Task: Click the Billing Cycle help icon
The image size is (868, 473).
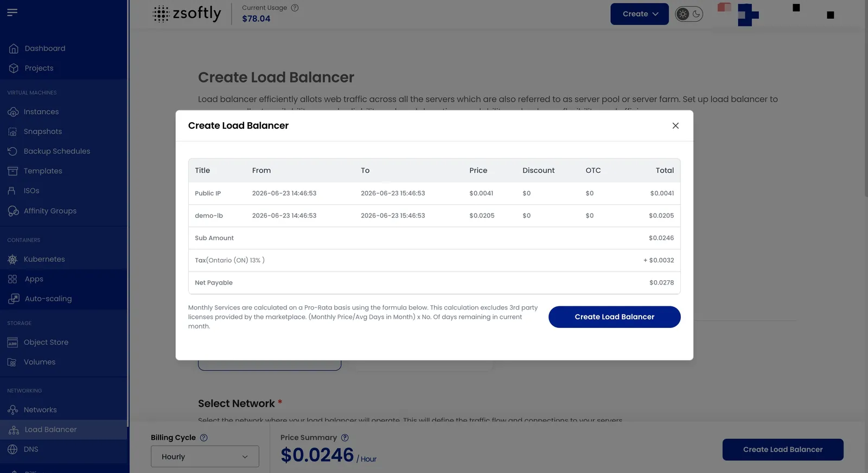Action: 204,438
